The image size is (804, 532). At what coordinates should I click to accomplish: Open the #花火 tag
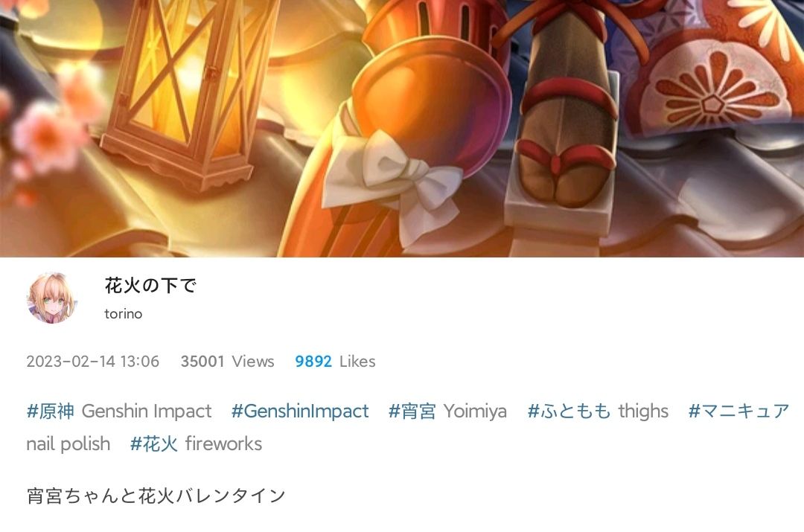point(154,444)
